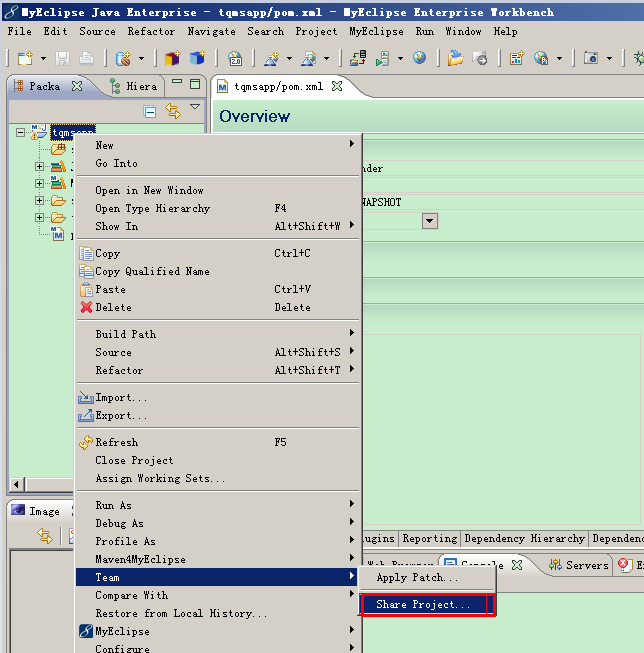The height and width of the screenshot is (653, 644).
Task: Maximize the Package Explorer panel
Action: coord(195,84)
